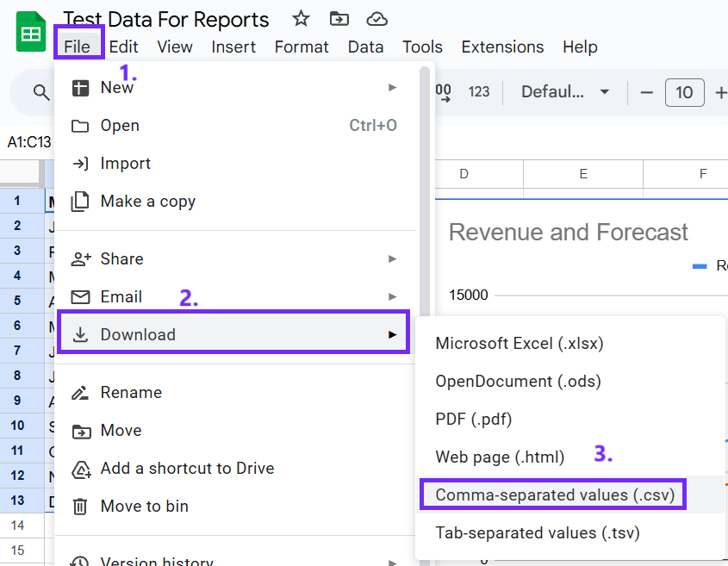The image size is (728, 566).
Task: Open the Data menu
Action: [x=365, y=47]
